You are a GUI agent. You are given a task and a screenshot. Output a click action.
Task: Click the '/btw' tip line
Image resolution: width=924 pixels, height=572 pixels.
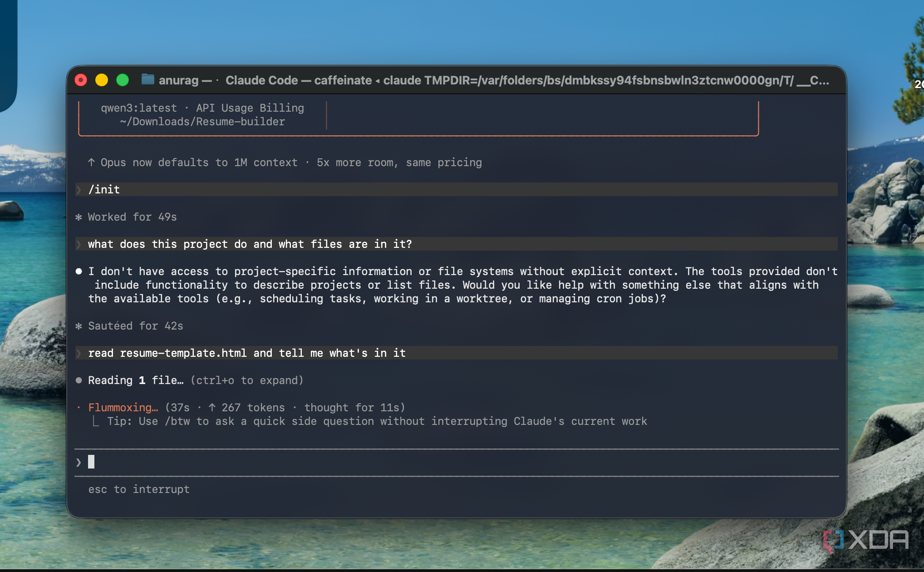[x=377, y=421]
